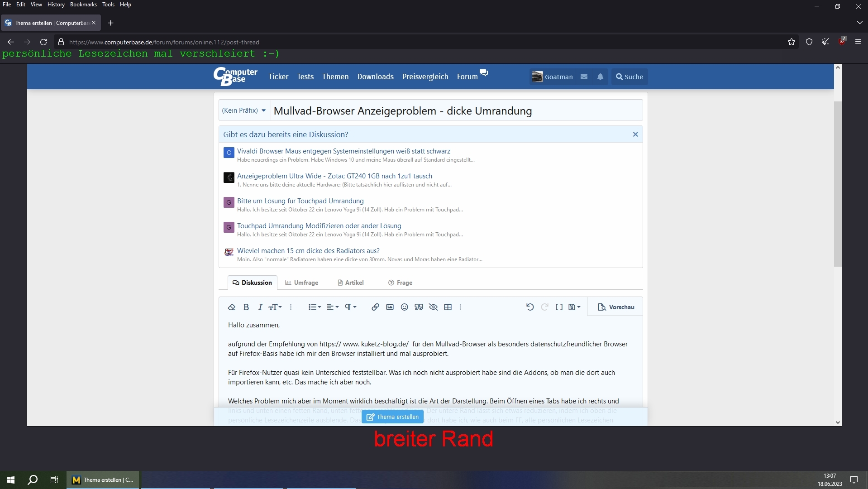Open the Tests navigation item
This screenshot has width=868, height=489.
(x=305, y=77)
